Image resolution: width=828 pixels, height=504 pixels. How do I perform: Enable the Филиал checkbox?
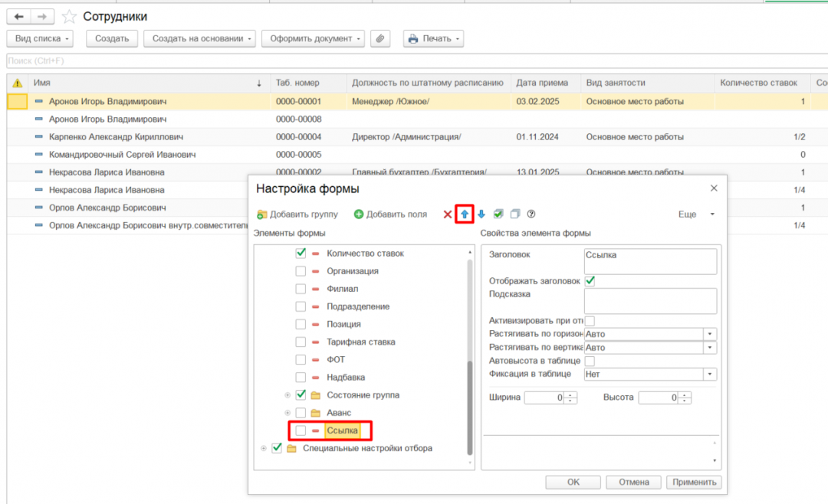coord(301,289)
